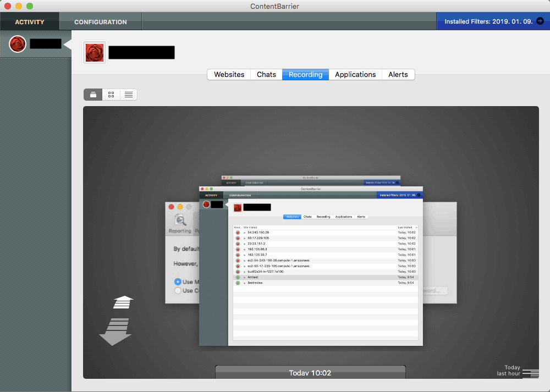The width and height of the screenshot is (550, 392).
Task: Select the Recording tab
Action: [x=305, y=74]
